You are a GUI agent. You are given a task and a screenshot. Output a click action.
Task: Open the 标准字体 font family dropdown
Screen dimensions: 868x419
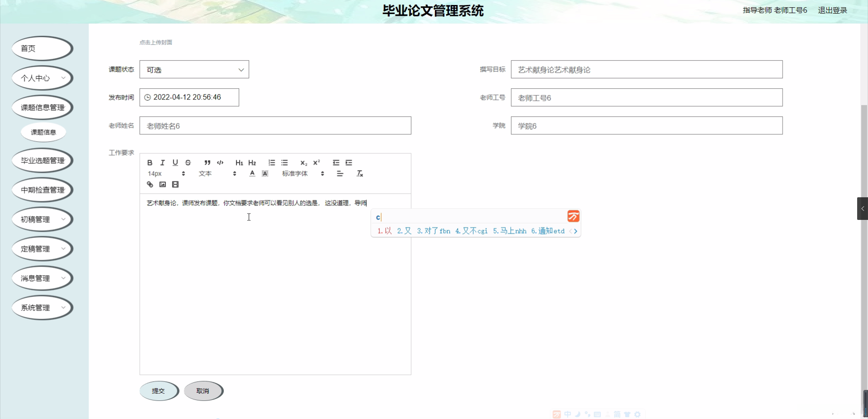pyautogui.click(x=303, y=174)
